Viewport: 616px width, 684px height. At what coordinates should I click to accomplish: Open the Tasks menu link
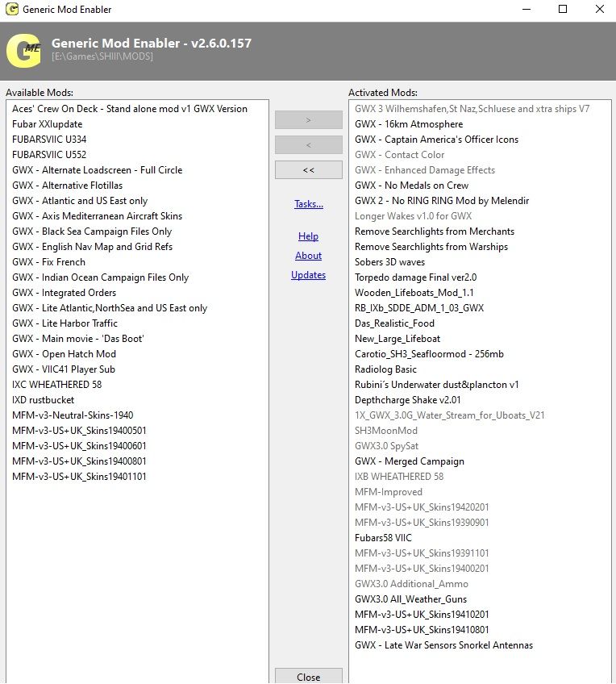pyautogui.click(x=309, y=204)
